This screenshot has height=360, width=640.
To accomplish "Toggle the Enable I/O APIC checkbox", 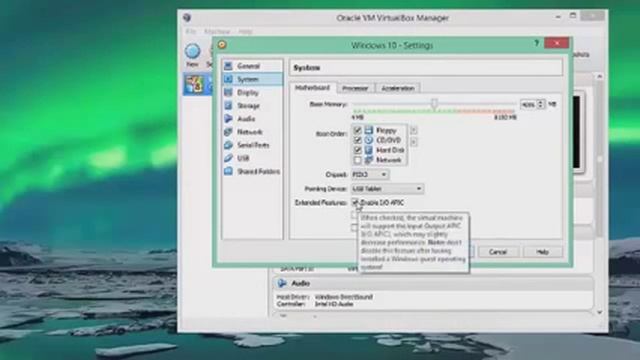I will click(x=355, y=202).
